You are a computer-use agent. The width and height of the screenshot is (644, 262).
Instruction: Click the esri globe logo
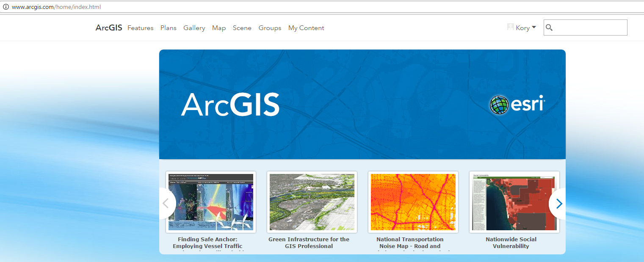click(x=499, y=105)
